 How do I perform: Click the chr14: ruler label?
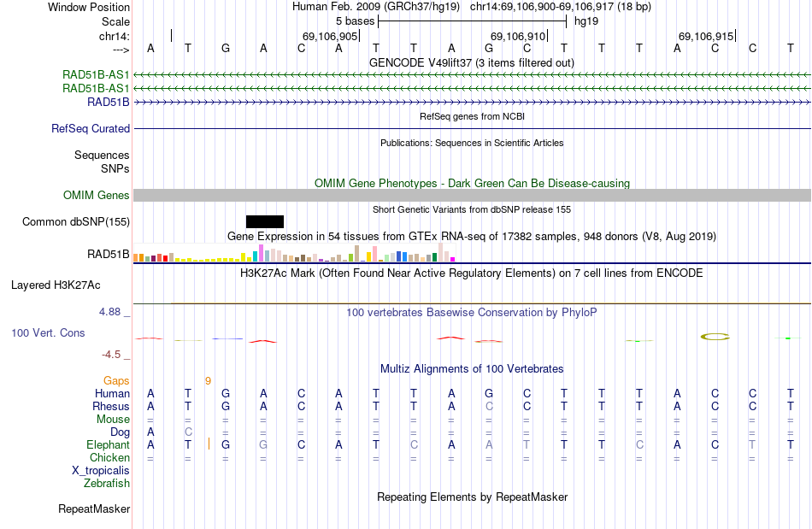(114, 36)
